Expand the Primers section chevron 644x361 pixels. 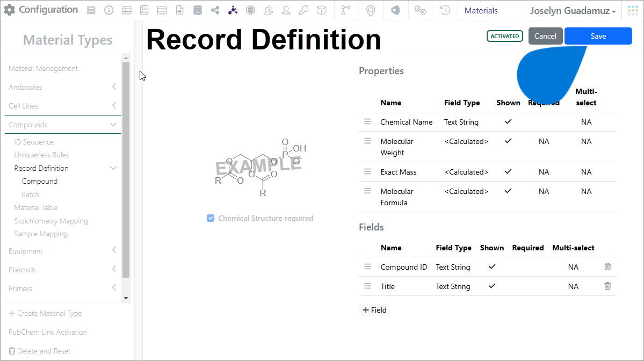[x=114, y=288]
